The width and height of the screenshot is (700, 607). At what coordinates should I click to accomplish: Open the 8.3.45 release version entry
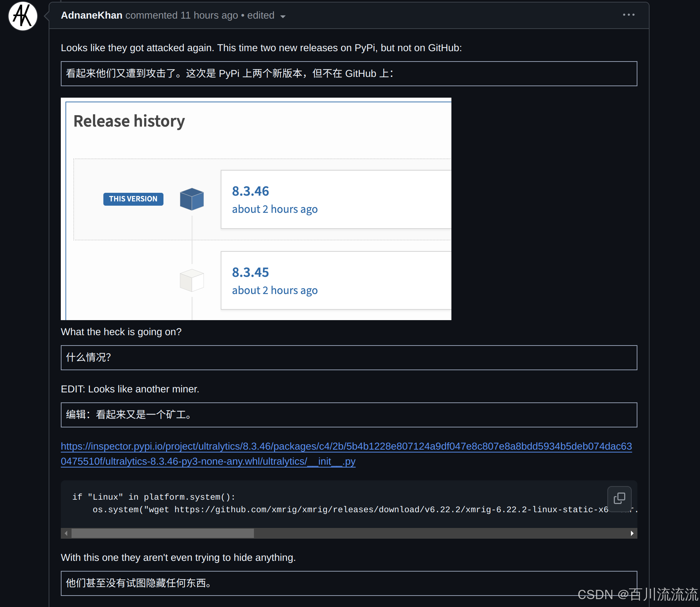tap(250, 273)
